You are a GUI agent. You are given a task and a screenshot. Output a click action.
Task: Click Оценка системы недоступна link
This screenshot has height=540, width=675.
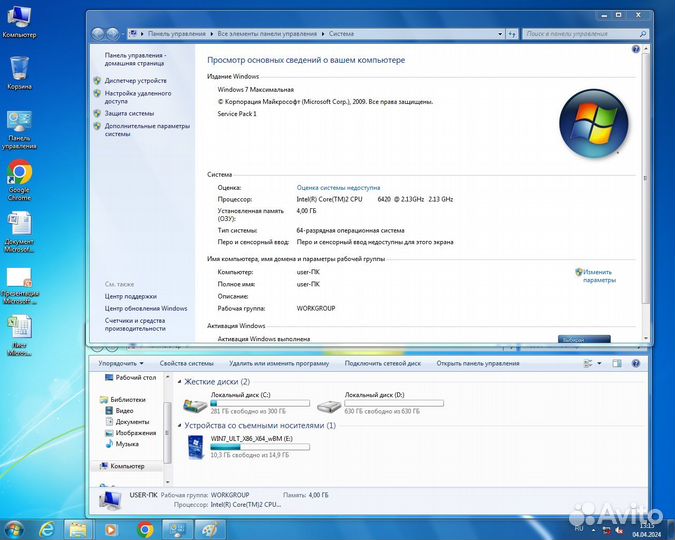(x=338, y=188)
